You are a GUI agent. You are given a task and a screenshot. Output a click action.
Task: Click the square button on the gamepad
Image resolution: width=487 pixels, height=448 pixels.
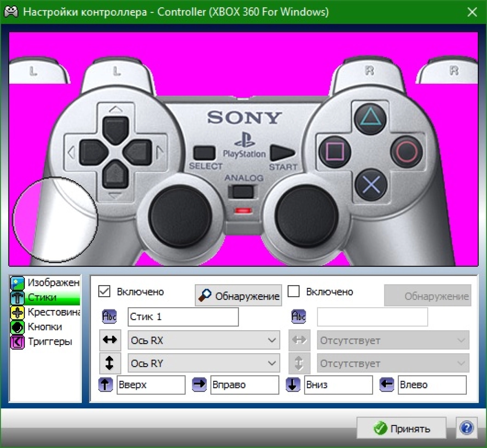tap(335, 152)
